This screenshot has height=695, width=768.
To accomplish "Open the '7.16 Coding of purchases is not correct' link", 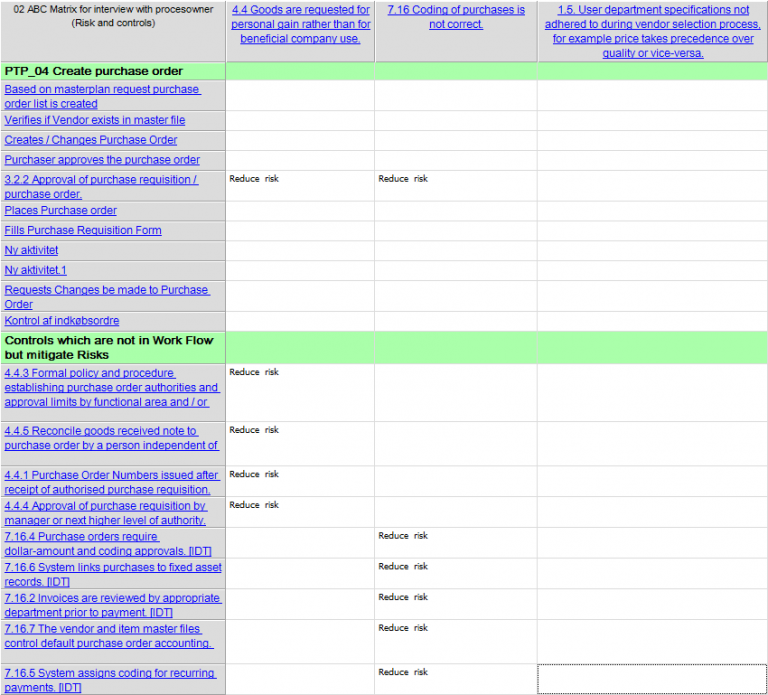I will coord(456,17).
